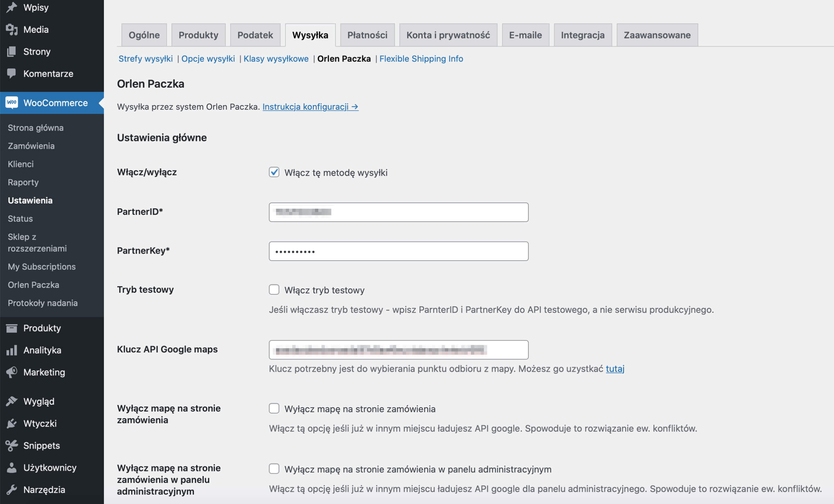Open Klienci submenu item
The width and height of the screenshot is (834, 504).
click(21, 164)
